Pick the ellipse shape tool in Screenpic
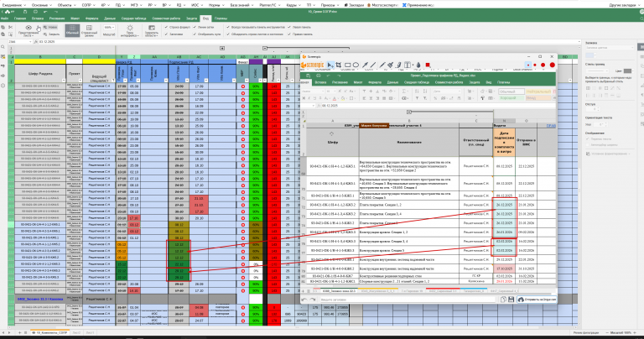Screen dimensions: 644x339 (x=356, y=65)
